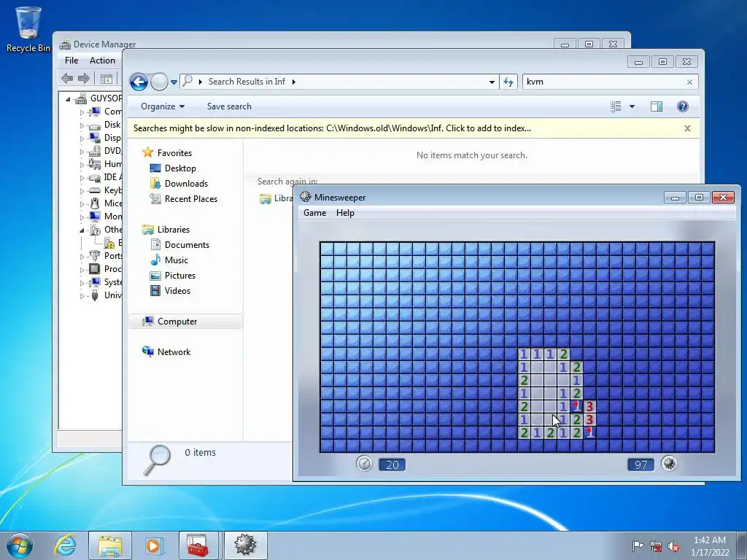Expand the Keyboards node in Device Manager

pos(82,191)
